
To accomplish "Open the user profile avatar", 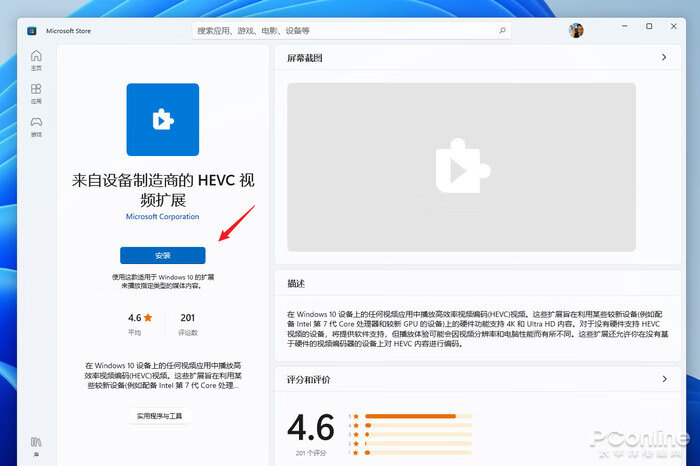I will [x=576, y=30].
